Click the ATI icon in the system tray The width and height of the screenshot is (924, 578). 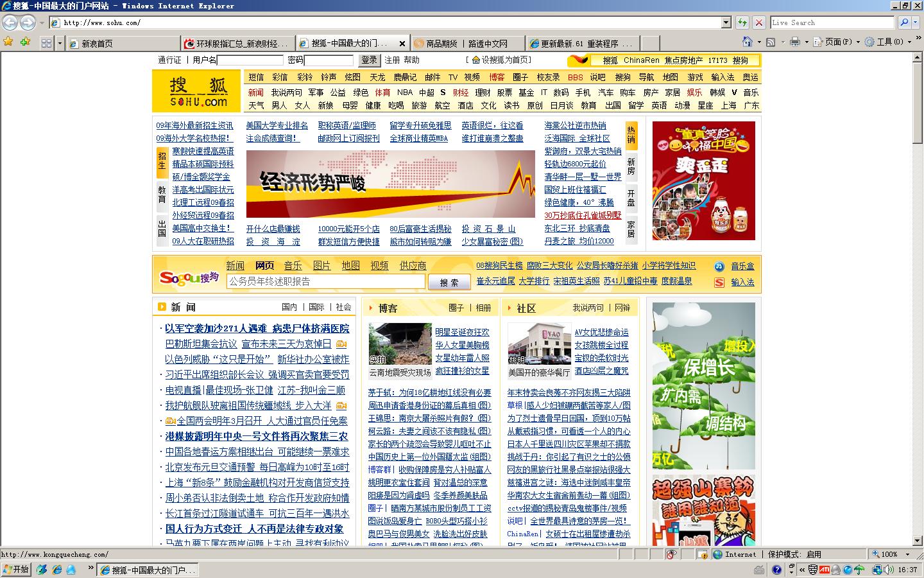coord(824,570)
